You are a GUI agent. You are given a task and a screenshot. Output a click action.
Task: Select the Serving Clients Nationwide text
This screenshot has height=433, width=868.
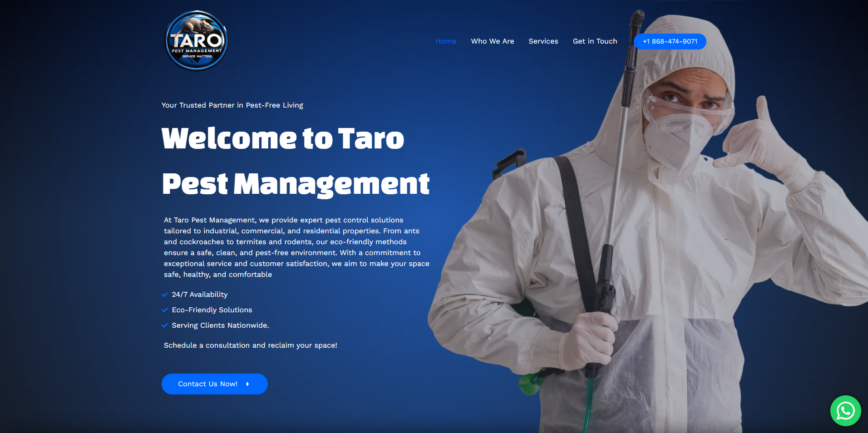pyautogui.click(x=220, y=325)
